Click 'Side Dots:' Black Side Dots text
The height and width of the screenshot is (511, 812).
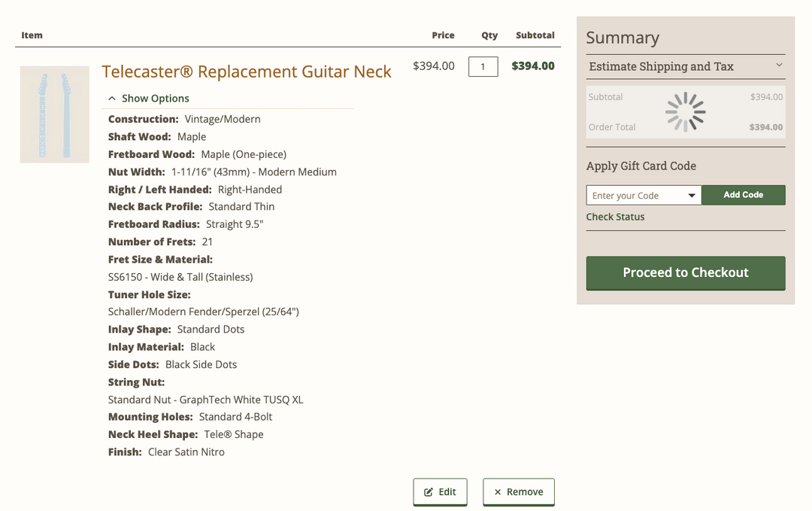click(x=201, y=365)
